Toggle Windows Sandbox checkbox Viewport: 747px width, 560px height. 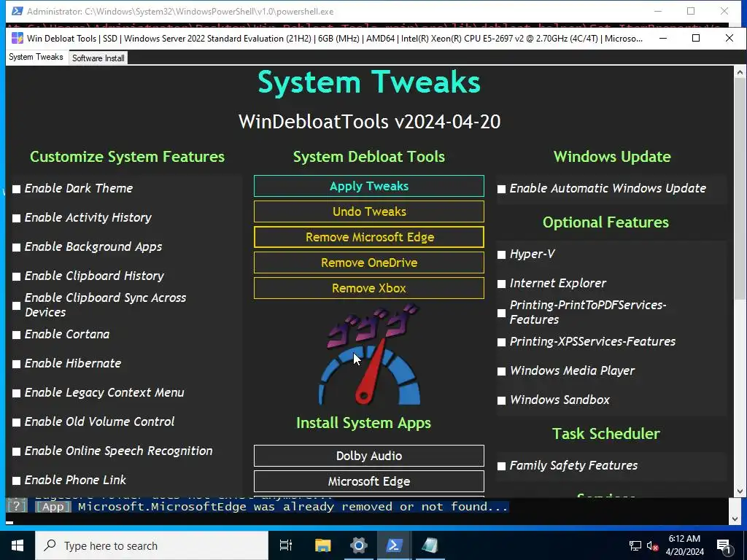tap(501, 400)
